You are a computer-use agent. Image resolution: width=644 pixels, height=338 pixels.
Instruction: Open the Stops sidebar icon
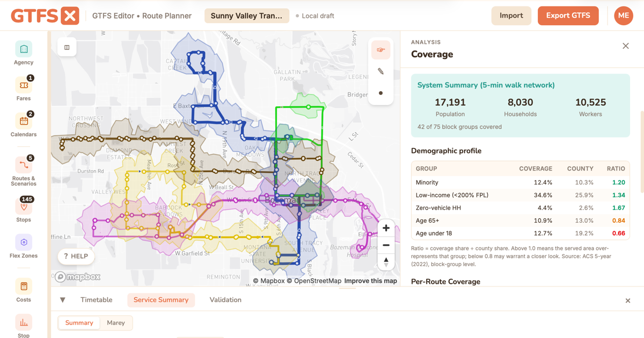[x=24, y=207]
